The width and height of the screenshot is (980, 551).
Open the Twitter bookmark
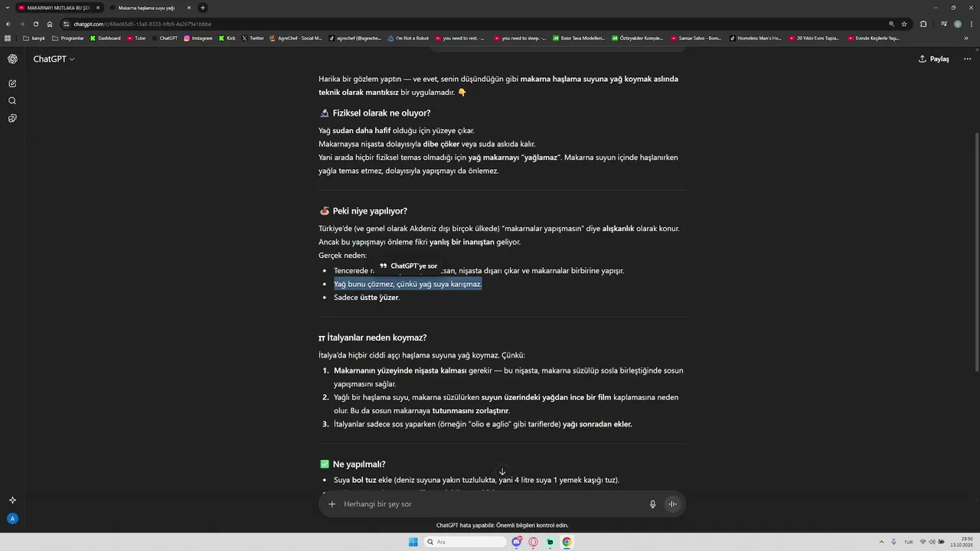[253, 38]
